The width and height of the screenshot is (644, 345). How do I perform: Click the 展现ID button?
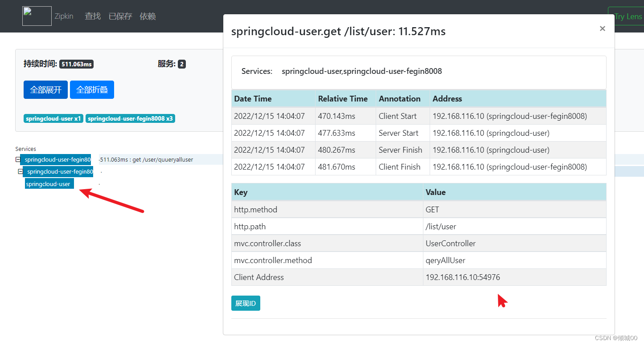click(246, 303)
